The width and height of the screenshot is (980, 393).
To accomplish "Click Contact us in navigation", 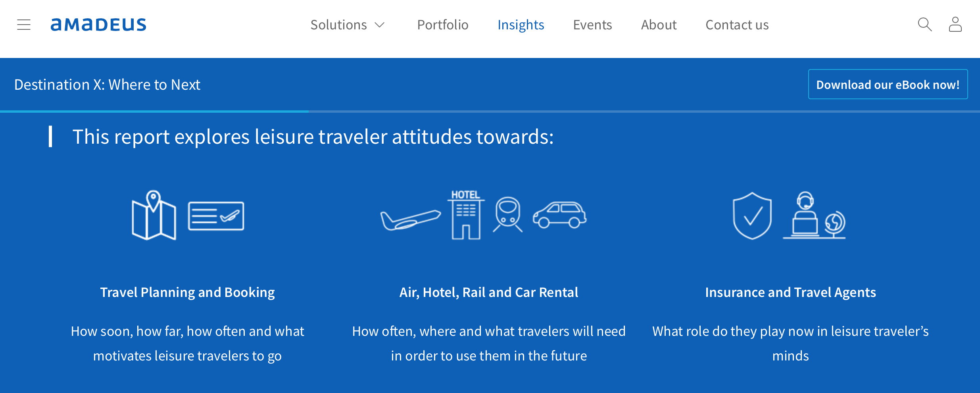I will (737, 25).
